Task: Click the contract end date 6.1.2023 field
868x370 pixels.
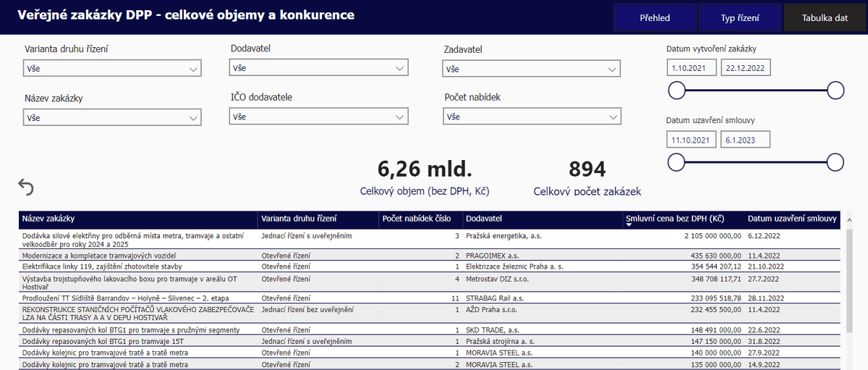Action: [746, 140]
